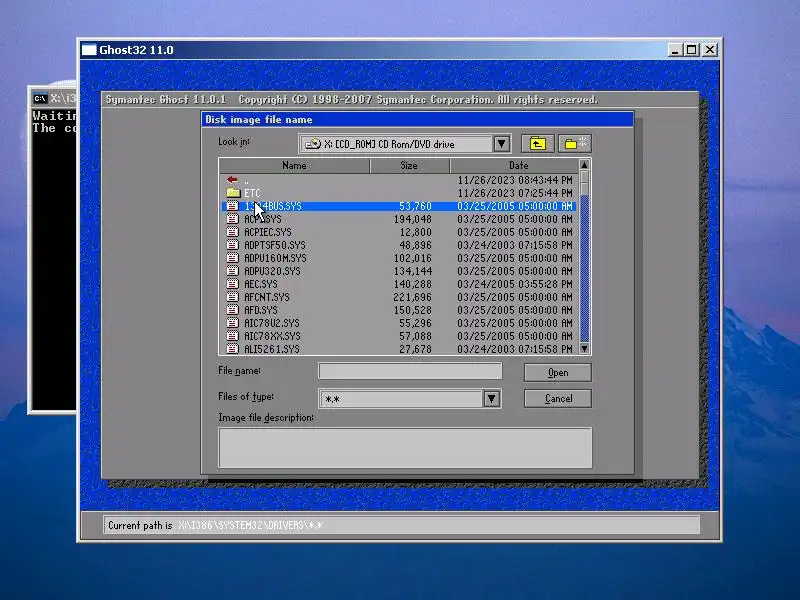This screenshot has height=600, width=800.
Task: Close the Ghost32 11.0 window
Action: click(x=710, y=50)
